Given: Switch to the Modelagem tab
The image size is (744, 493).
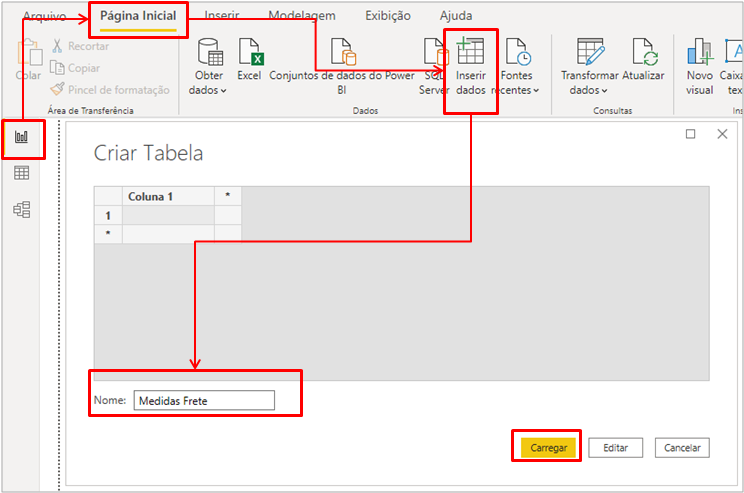Looking at the screenshot, I should pos(302,16).
